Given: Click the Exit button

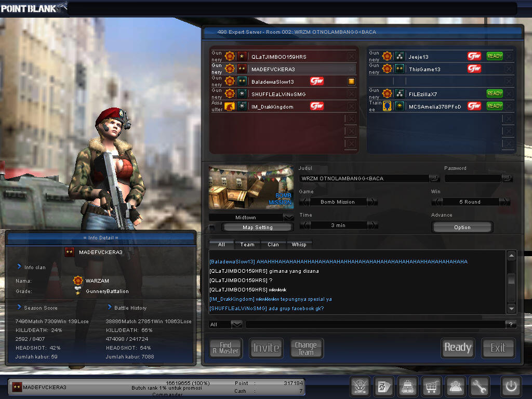Looking at the screenshot, I should tap(498, 348).
